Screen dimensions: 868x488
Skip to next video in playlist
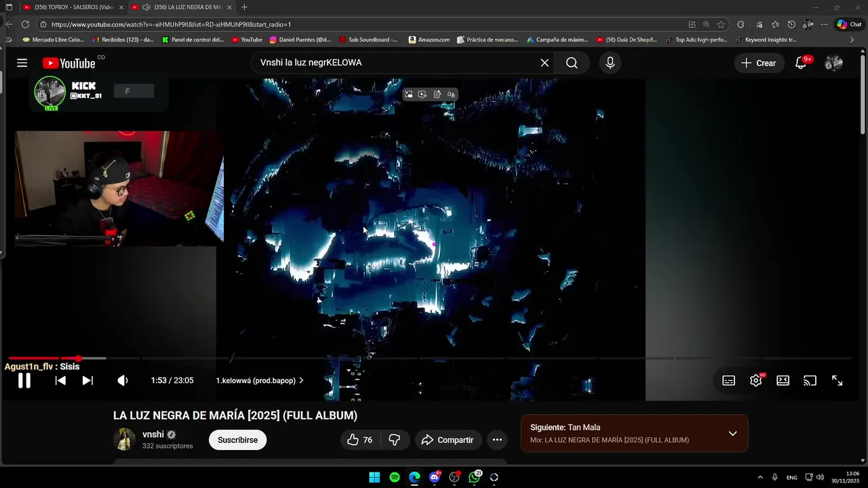pos(87,380)
